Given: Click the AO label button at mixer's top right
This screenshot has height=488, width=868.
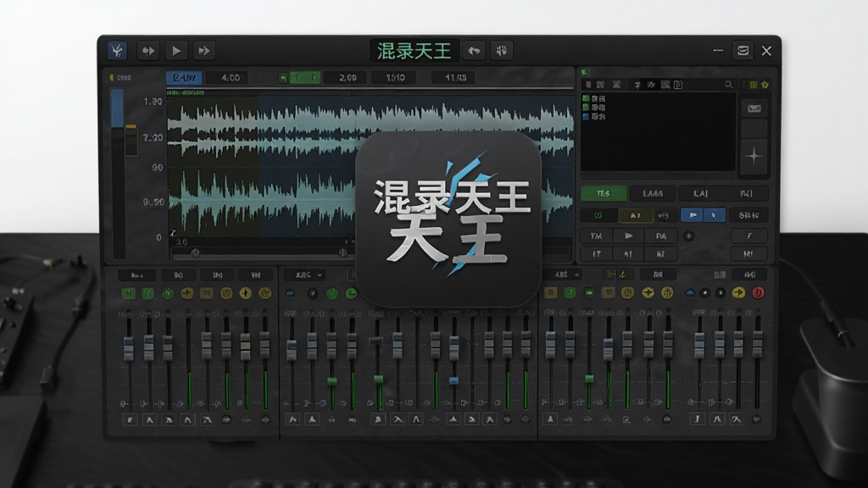Looking at the screenshot, I should (x=749, y=275).
